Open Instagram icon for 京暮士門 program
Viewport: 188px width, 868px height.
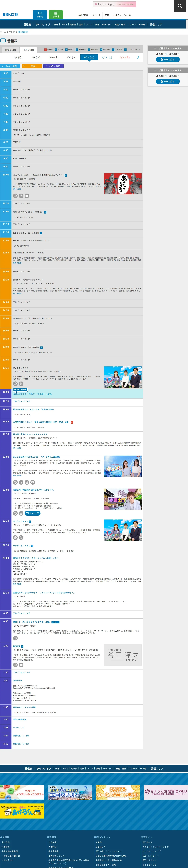[x=21, y=513]
